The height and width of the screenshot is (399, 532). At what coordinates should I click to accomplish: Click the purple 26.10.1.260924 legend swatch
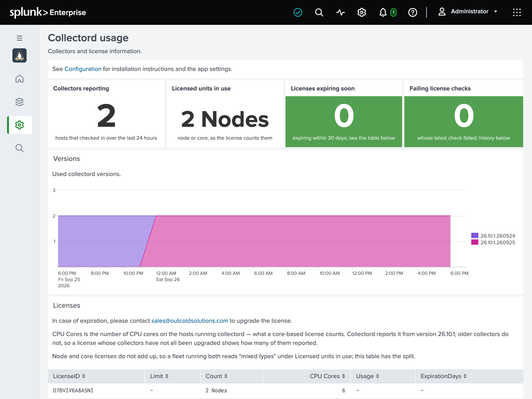pos(475,235)
